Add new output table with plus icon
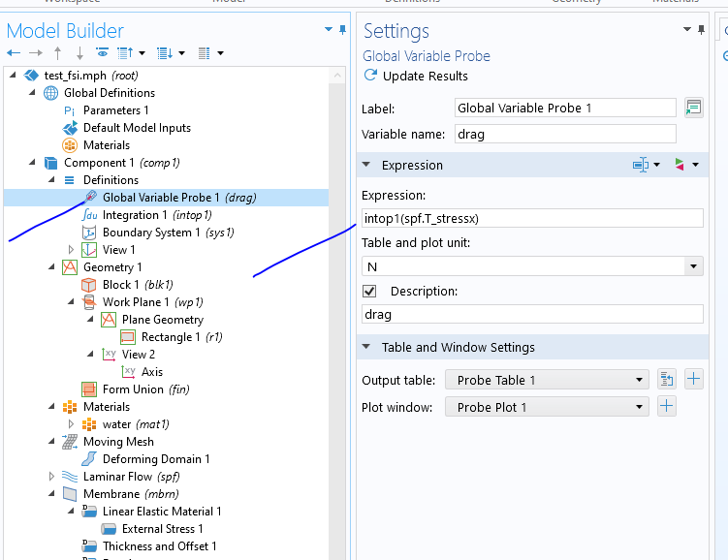This screenshot has width=728, height=560. click(x=694, y=380)
